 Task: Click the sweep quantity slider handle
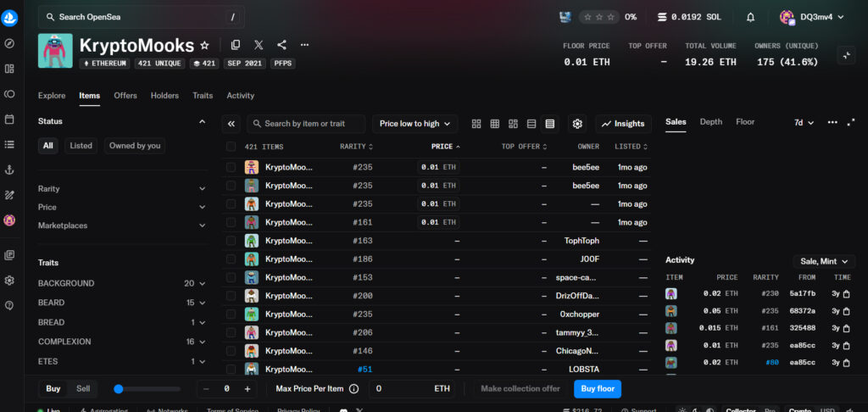119,389
